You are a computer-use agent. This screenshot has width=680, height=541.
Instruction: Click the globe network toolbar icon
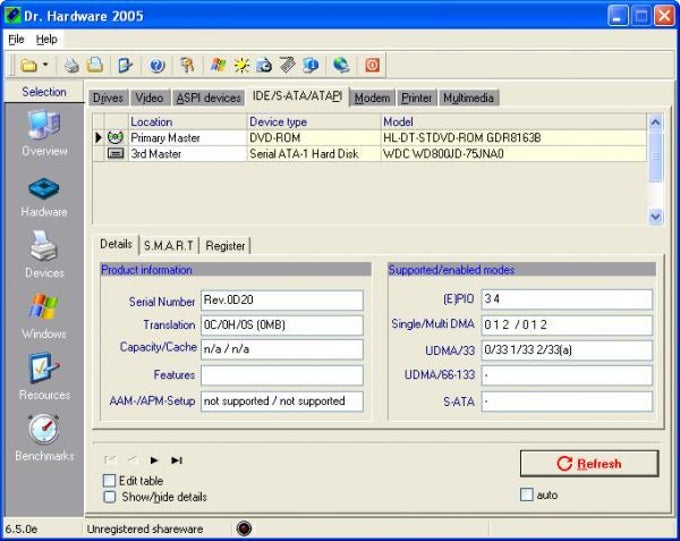click(341, 66)
